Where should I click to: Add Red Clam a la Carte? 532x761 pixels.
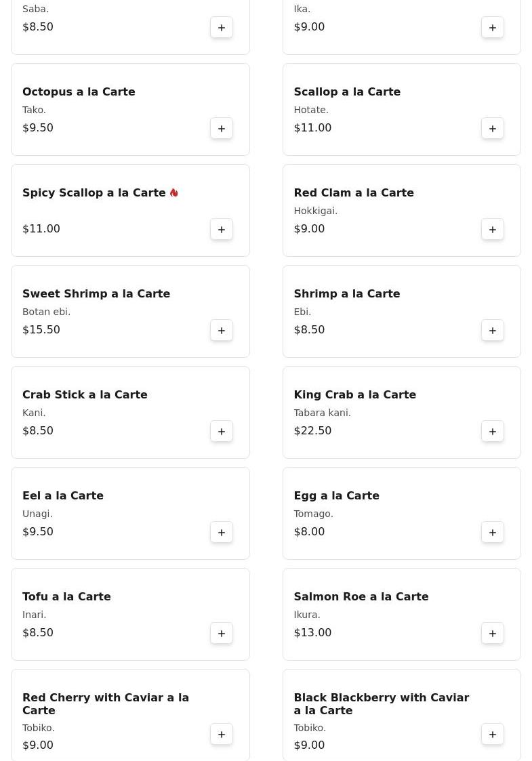493,230
